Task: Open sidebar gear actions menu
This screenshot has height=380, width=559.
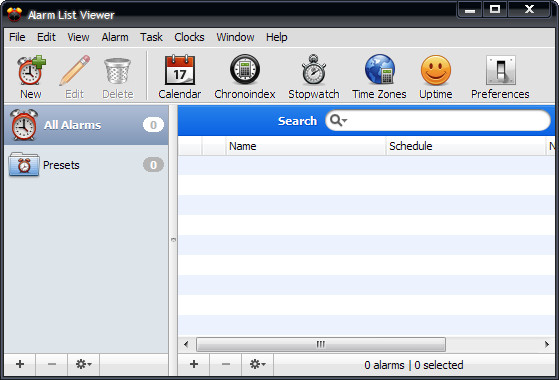Action: point(83,364)
